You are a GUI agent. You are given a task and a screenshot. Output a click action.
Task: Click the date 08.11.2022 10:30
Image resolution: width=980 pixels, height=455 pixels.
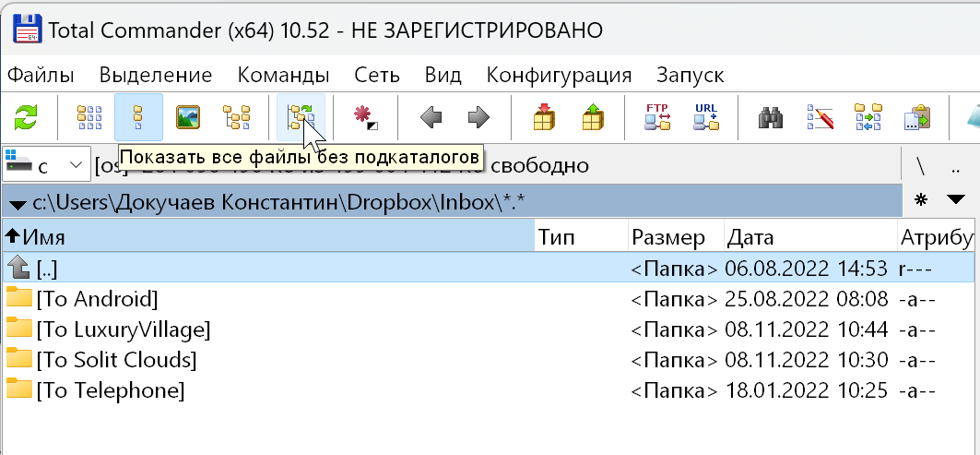(807, 359)
